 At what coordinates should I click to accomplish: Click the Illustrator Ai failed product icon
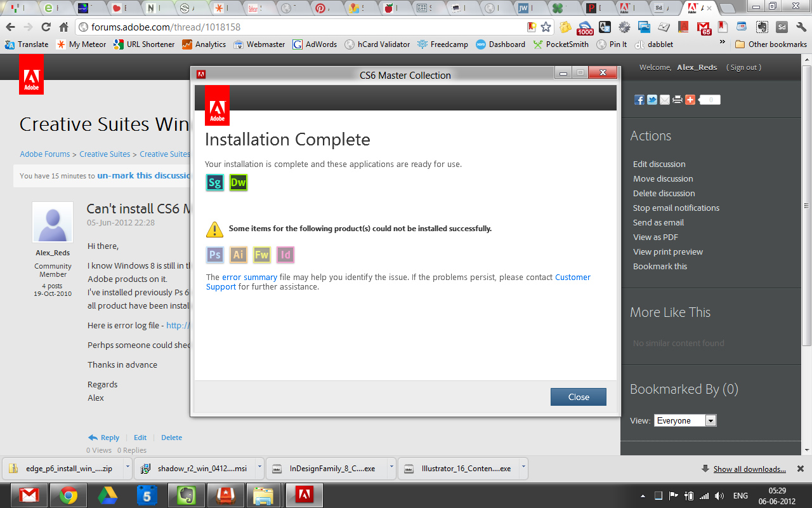[239, 255]
